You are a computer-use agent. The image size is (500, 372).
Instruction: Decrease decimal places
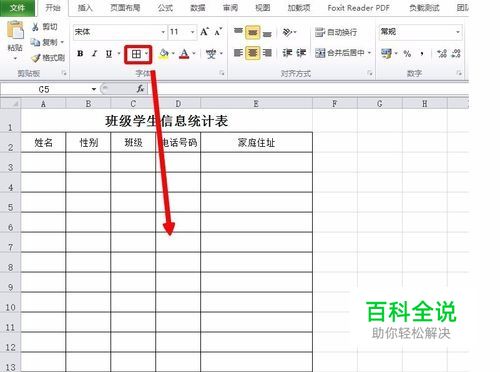pos(456,53)
